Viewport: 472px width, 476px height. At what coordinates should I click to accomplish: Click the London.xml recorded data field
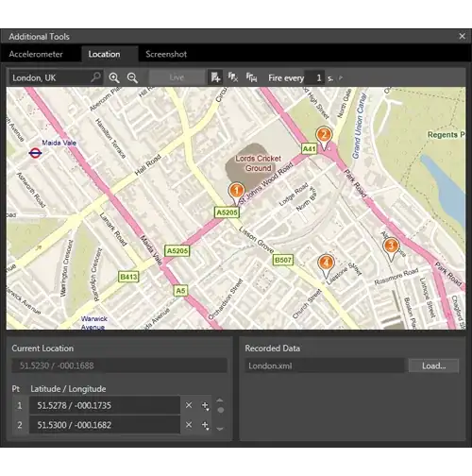325,365
